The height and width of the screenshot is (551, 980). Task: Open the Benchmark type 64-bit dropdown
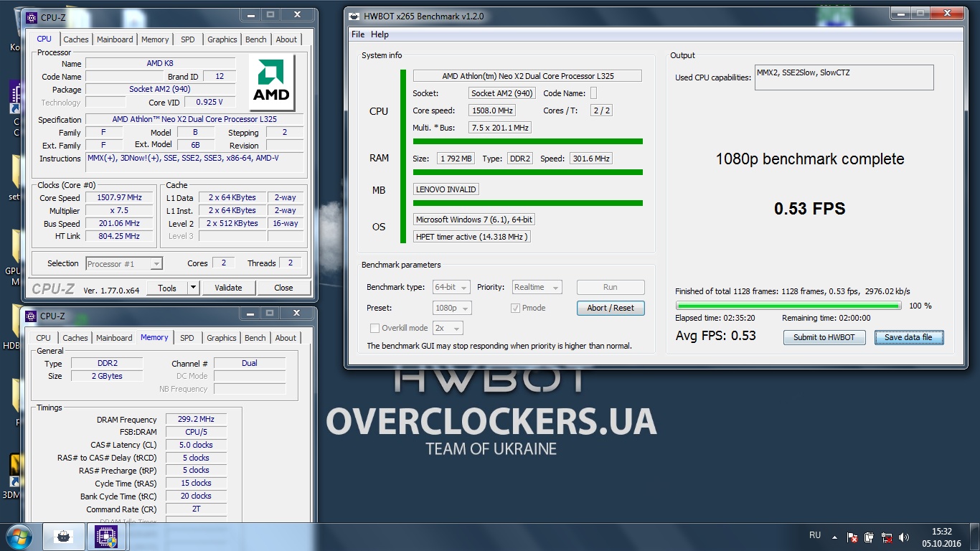(451, 287)
